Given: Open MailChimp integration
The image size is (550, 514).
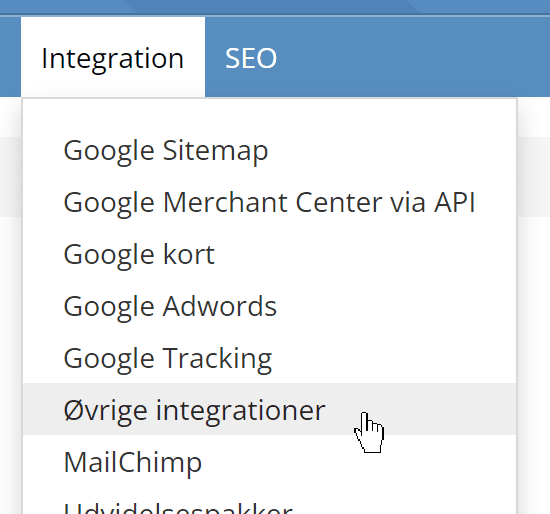Looking at the screenshot, I should [x=269, y=462].
